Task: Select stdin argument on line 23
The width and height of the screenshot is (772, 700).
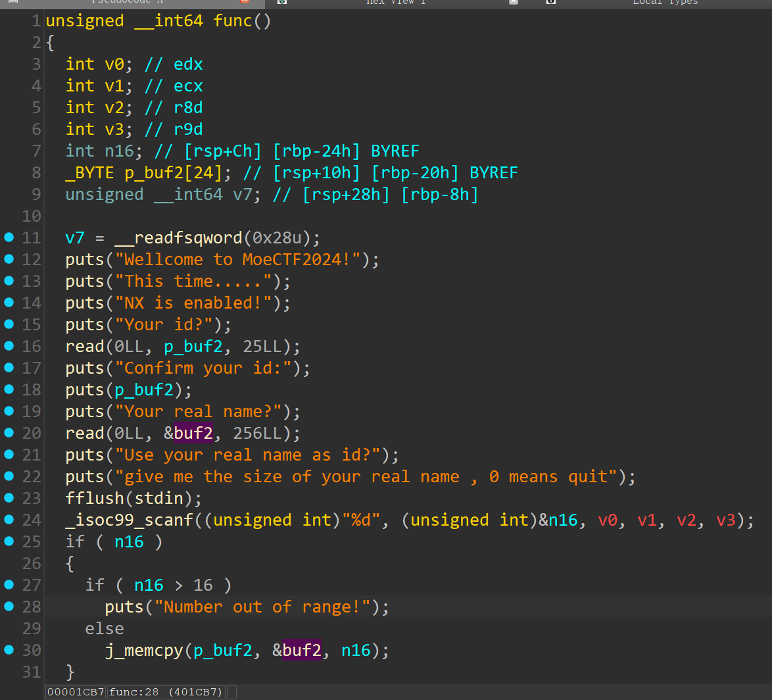Action: point(158,497)
